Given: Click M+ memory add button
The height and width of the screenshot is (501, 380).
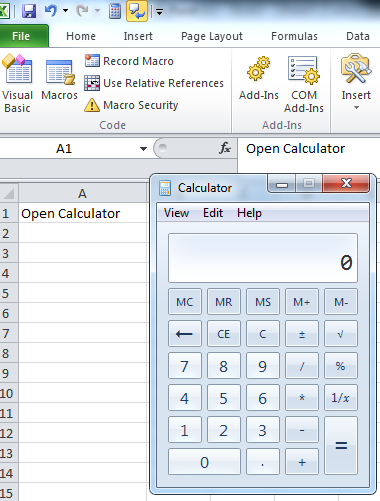Looking at the screenshot, I should pos(302,302).
